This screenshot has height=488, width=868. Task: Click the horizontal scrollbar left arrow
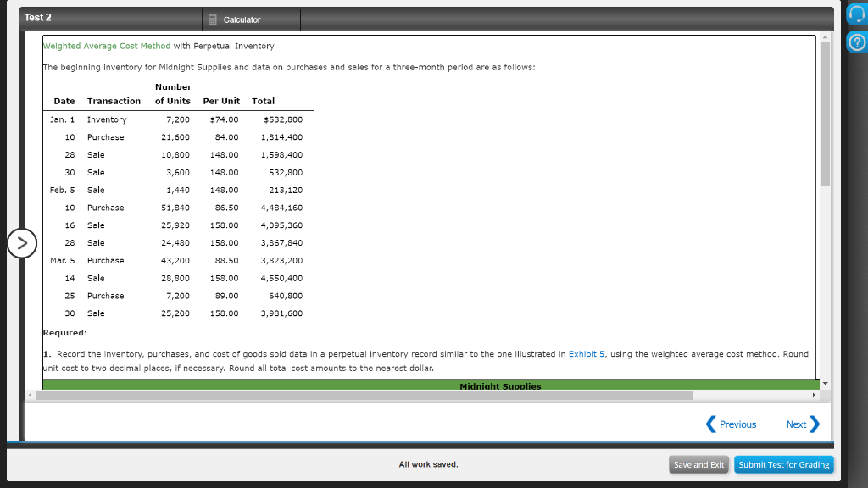29,394
